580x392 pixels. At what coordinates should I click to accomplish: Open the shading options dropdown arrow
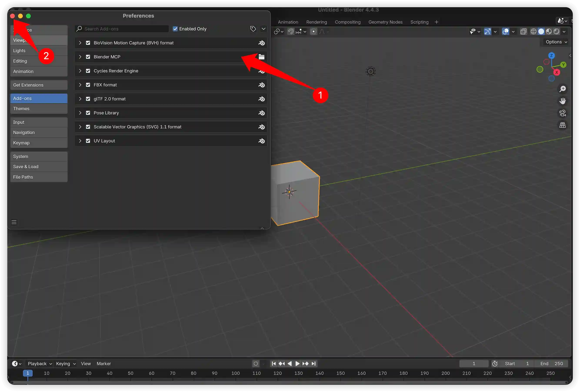[x=564, y=32]
